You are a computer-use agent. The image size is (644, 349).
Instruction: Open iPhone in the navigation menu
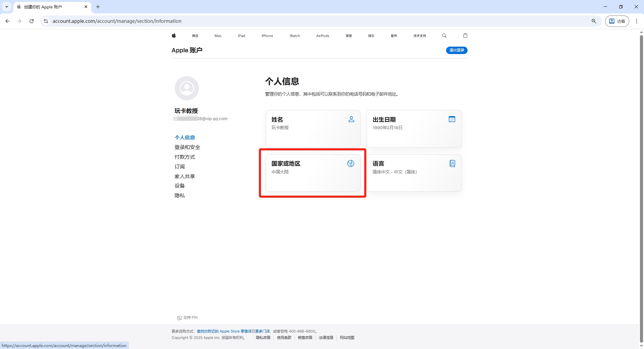click(267, 36)
